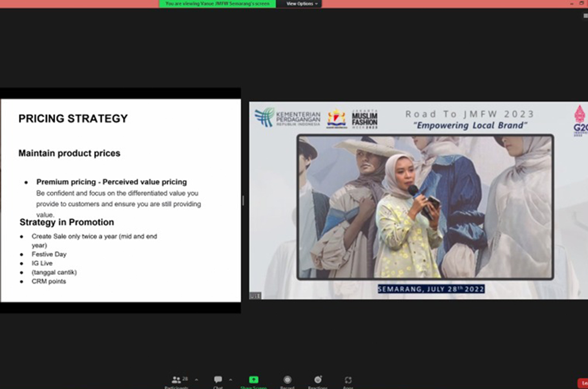
Task: Click the Strategy in Promotion heading
Action: pos(67,222)
